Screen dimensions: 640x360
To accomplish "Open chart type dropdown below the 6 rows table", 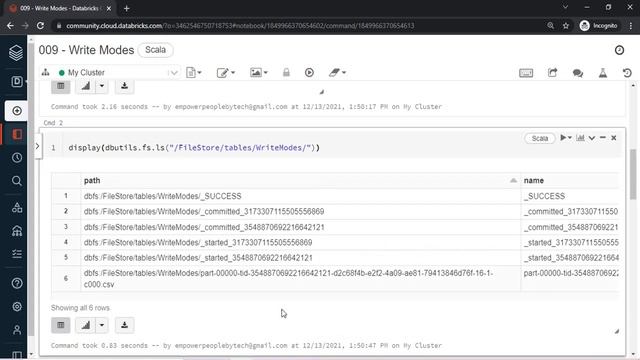I will pyautogui.click(x=102, y=325).
